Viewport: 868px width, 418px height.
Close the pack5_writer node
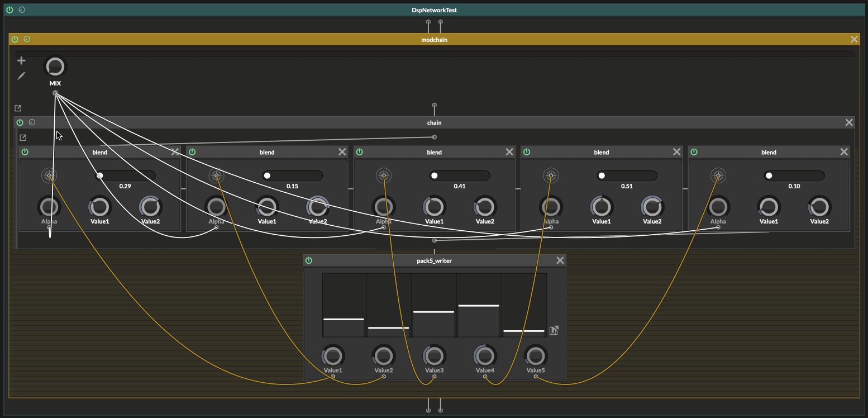click(x=560, y=260)
